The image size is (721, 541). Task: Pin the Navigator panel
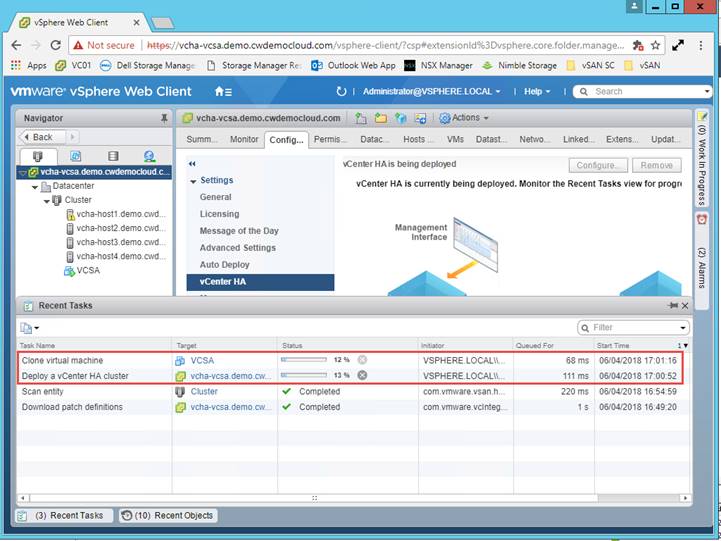(x=164, y=118)
